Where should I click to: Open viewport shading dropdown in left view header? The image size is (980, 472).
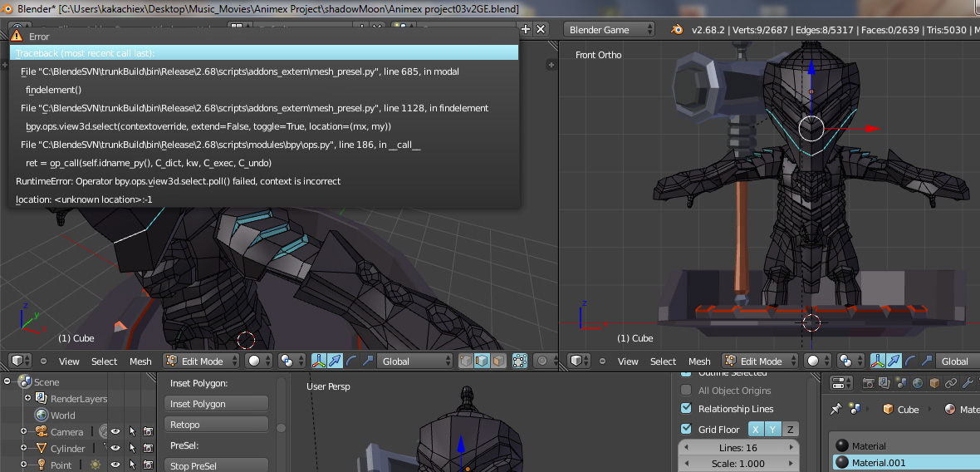pyautogui.click(x=258, y=361)
